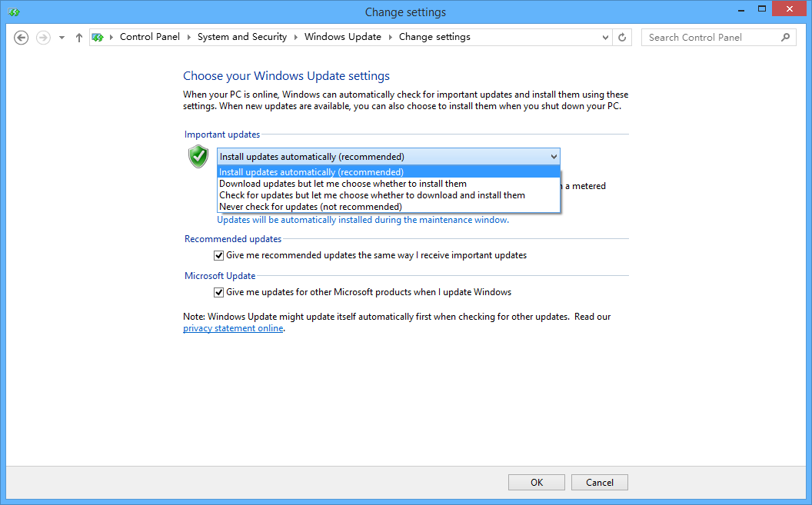The width and height of the screenshot is (812, 505).
Task: Toggle Give me recommended updates checkbox
Action: pos(218,256)
